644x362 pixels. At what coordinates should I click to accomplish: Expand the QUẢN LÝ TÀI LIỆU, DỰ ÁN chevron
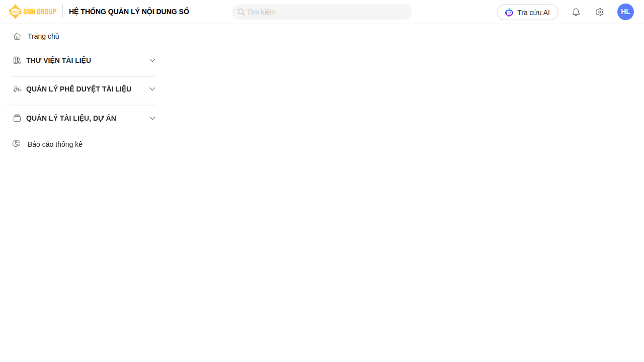152,118
